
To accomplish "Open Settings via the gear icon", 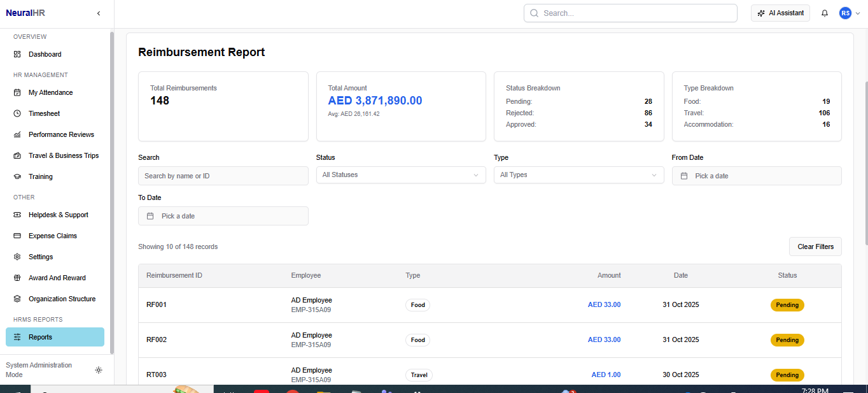I will pos(17,257).
